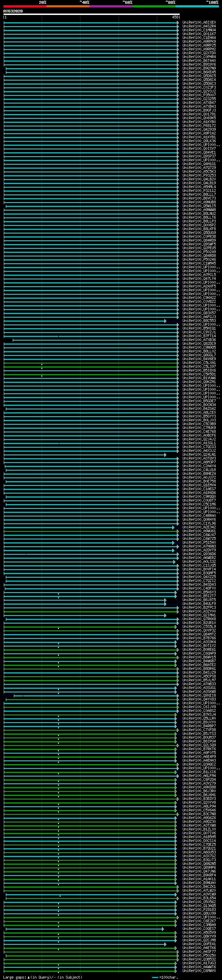222x980 pixels.
Task: Click the red 20% identity legend bar
Action: tap(25, 6)
